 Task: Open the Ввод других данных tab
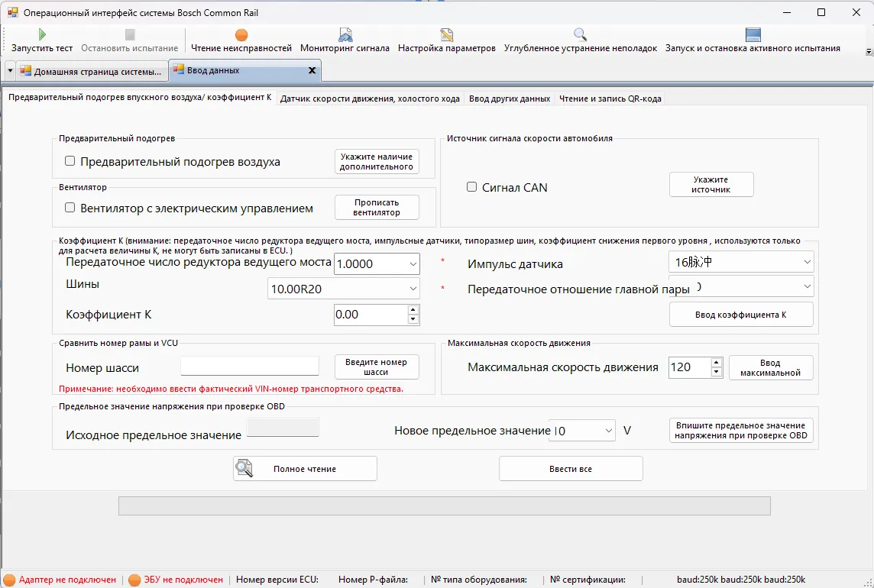click(x=510, y=99)
